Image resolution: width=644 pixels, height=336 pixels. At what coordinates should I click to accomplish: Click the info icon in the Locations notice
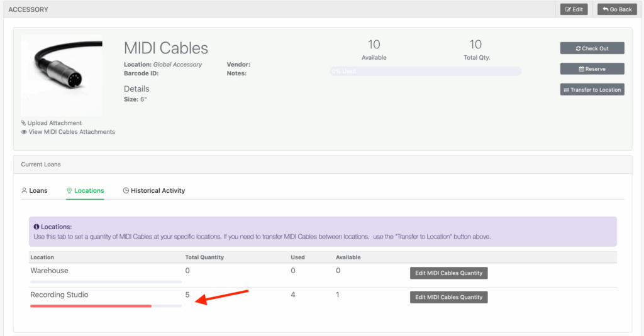[36, 226]
